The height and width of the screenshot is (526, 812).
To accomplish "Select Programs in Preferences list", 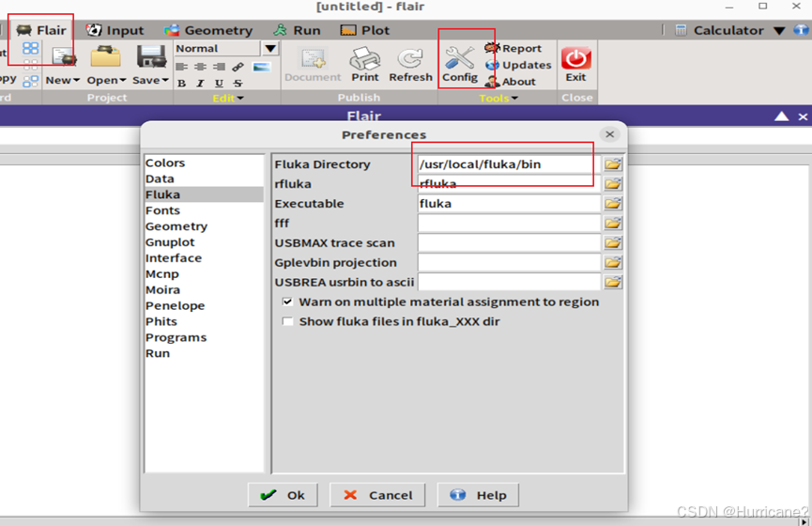I will click(x=204, y=337).
